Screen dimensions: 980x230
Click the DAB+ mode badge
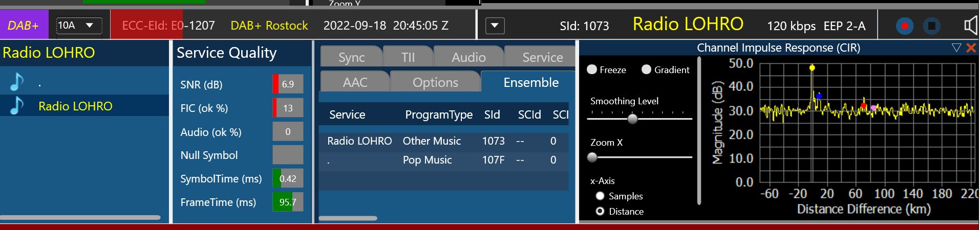24,26
